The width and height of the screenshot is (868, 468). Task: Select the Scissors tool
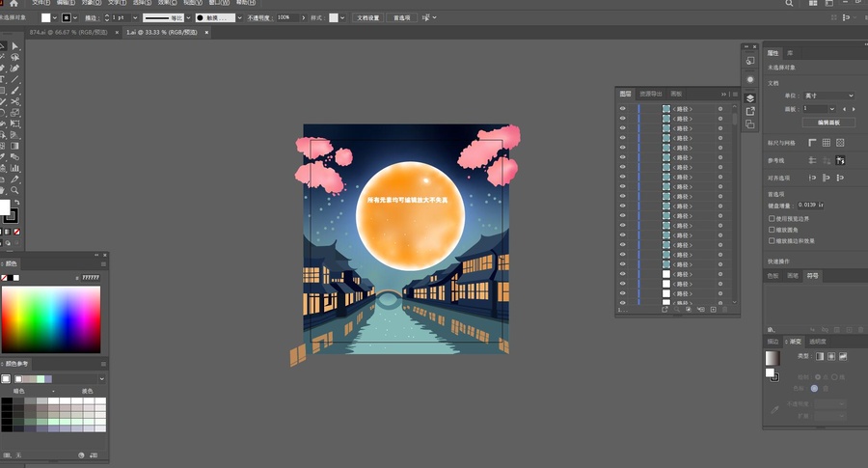click(x=14, y=102)
